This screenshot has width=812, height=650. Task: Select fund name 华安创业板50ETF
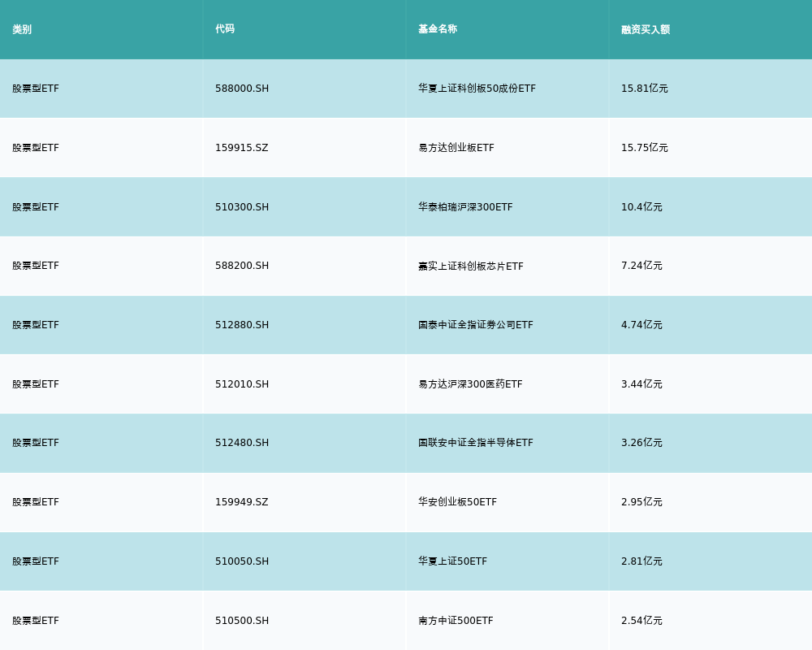(x=457, y=502)
